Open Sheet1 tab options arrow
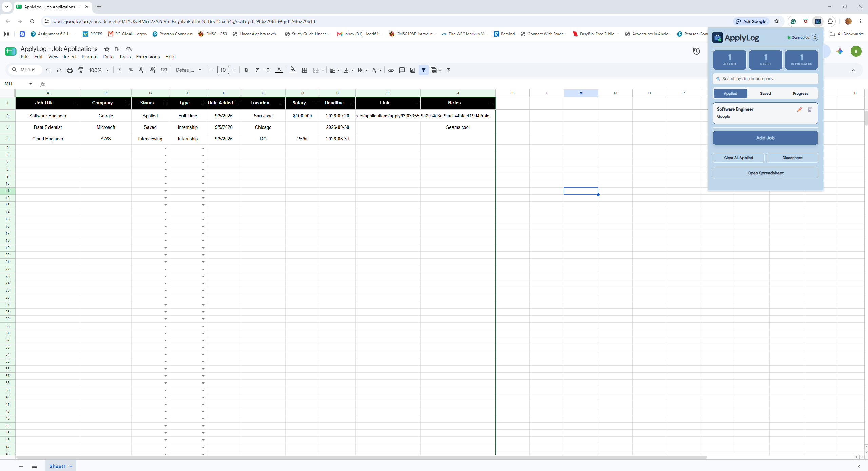Viewport: 868px width, 471px height. tap(71, 466)
